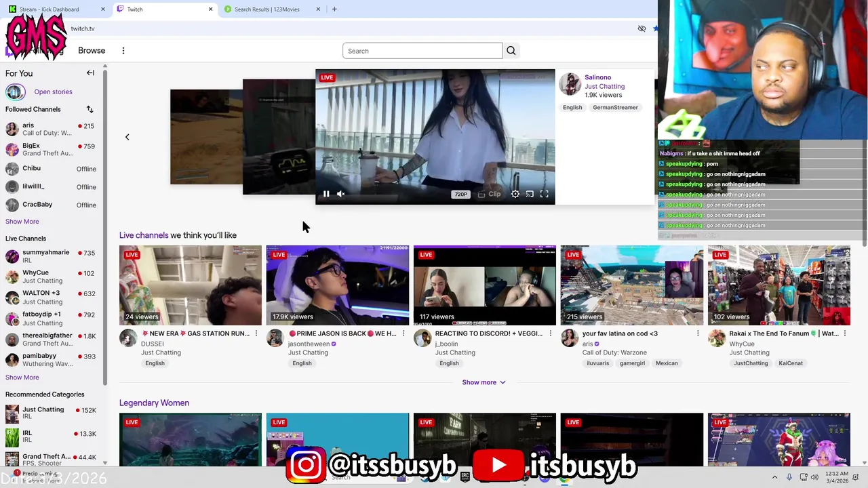
Task: Open the stories avatar ring
Action: tap(15, 91)
